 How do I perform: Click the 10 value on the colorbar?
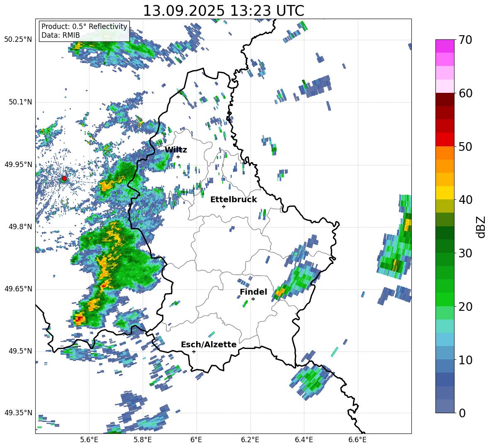coord(465,360)
